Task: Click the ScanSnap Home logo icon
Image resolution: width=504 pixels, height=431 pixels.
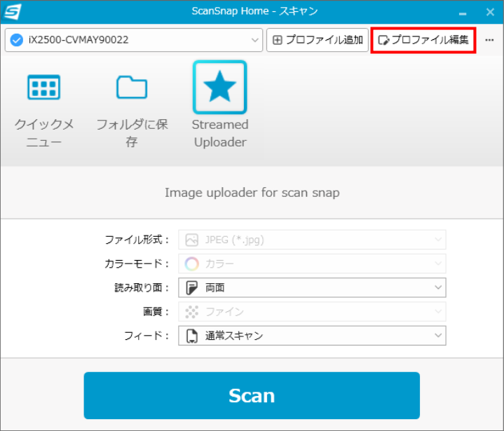Action: 13,12
